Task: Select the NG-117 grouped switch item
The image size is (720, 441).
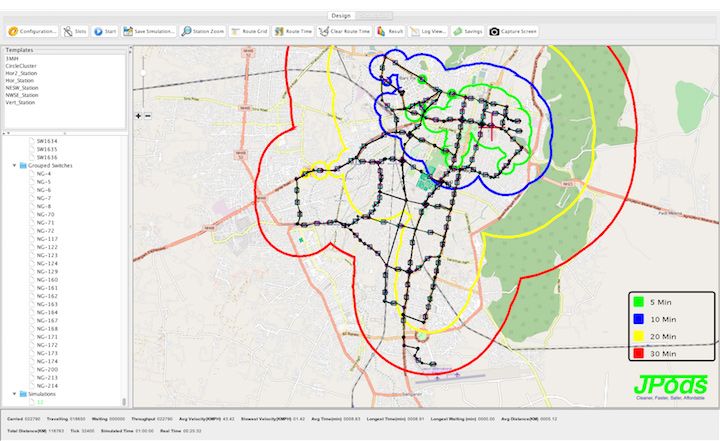Action: click(x=46, y=239)
